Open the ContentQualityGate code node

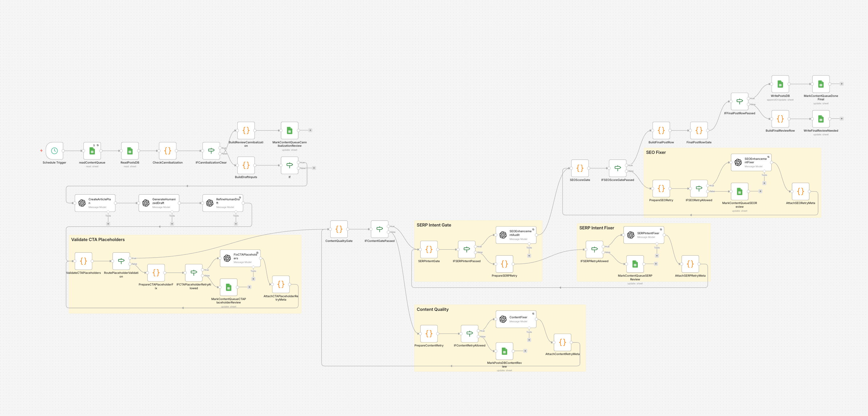click(339, 229)
